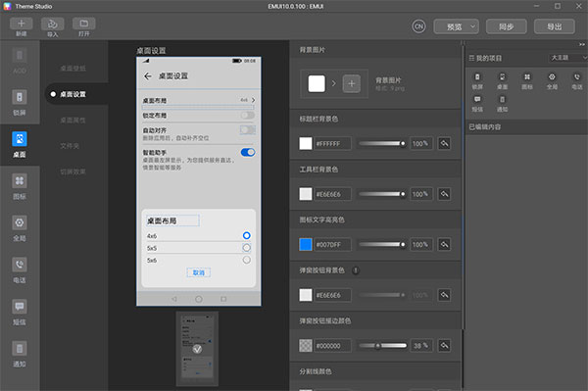Click reset icon for 弹窗按钮描边颜色
Image resolution: width=588 pixels, height=391 pixels.
444,346
